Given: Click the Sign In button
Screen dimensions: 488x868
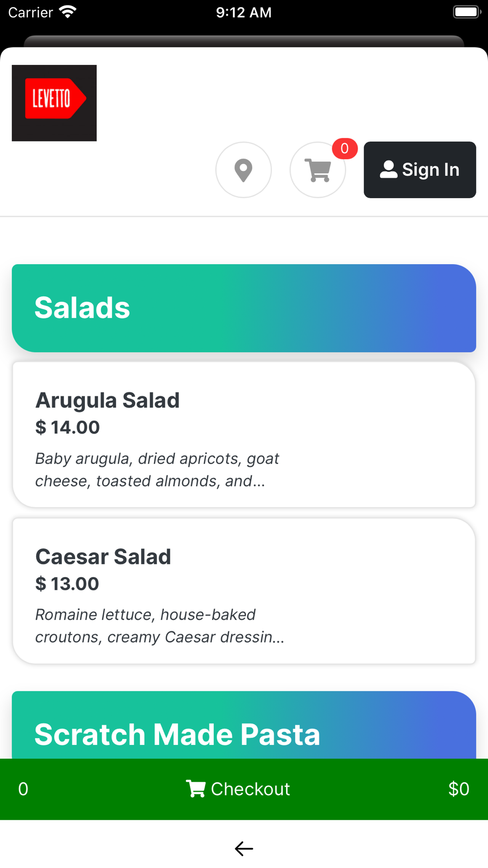Looking at the screenshot, I should [x=420, y=170].
